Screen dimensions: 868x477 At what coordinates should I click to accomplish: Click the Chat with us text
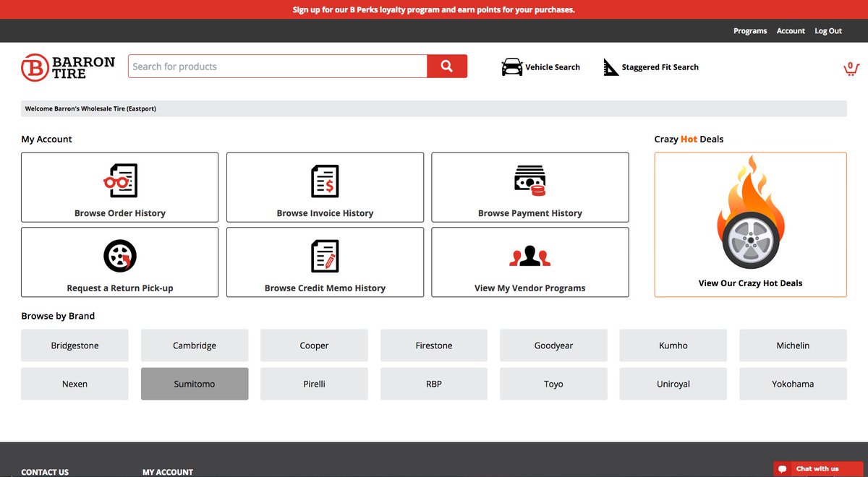point(817,469)
